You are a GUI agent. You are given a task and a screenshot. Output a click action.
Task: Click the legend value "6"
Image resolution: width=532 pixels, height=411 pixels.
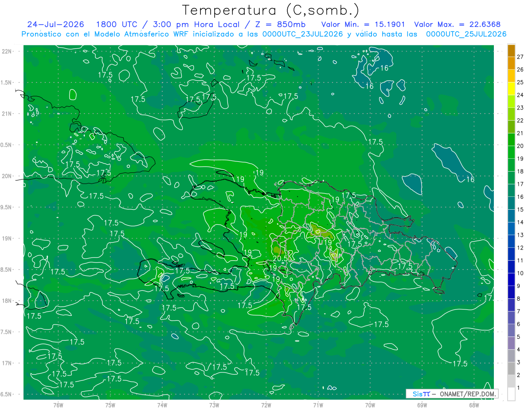coord(519,325)
